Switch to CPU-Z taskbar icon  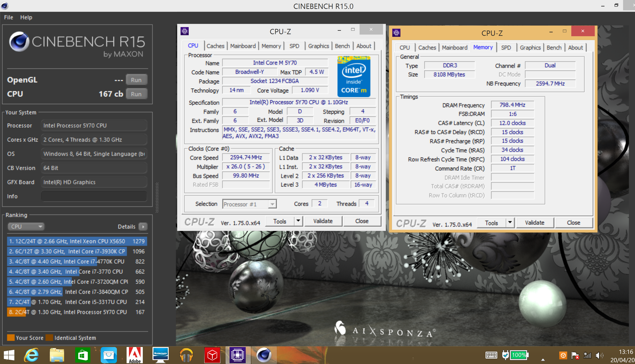tap(237, 355)
